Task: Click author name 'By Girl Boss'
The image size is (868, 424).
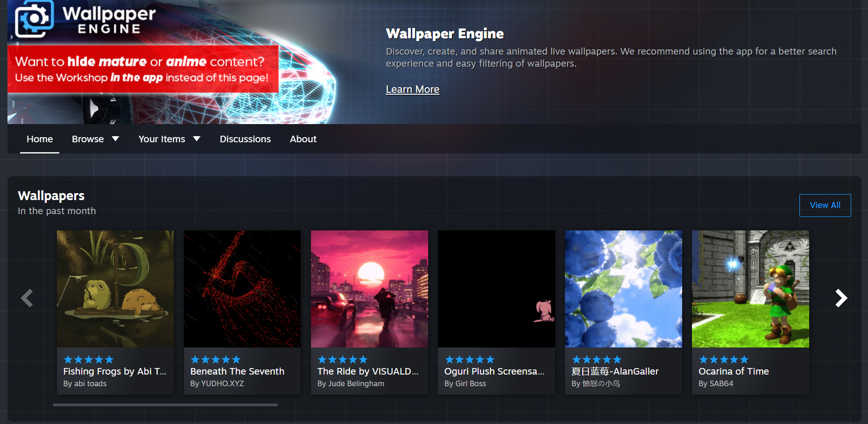Action: [465, 383]
